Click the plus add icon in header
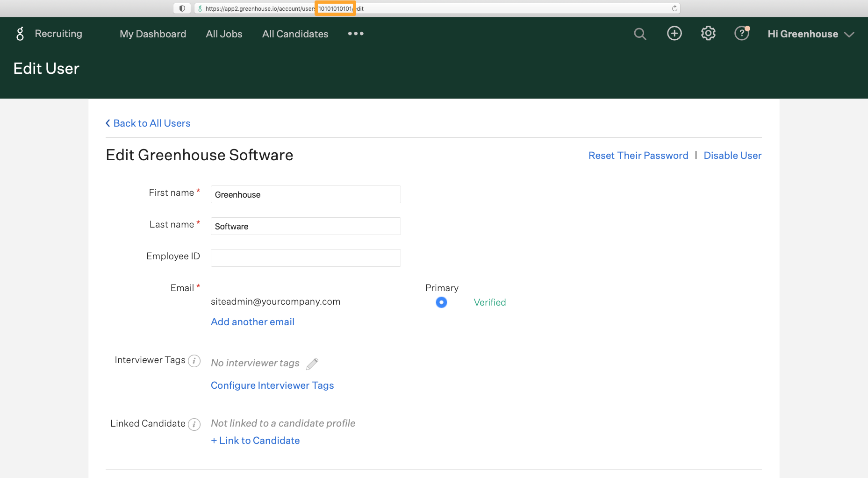This screenshot has height=478, width=868. pyautogui.click(x=674, y=33)
